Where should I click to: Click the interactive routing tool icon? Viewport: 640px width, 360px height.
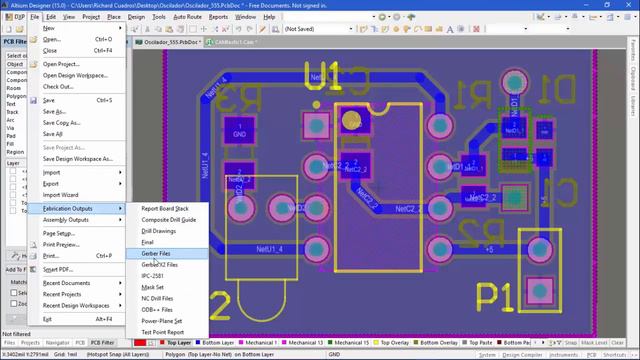(x=363, y=29)
